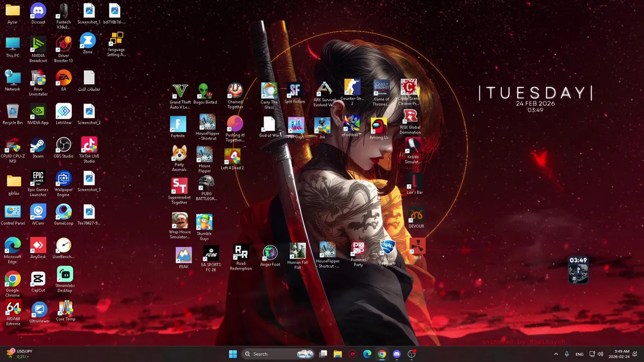
Task: Switch to Google Chrome in the taskbar
Action: [382, 354]
